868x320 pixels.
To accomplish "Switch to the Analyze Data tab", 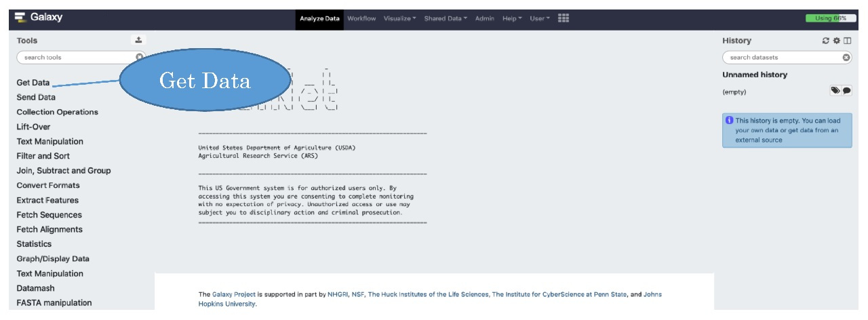I will coord(319,18).
